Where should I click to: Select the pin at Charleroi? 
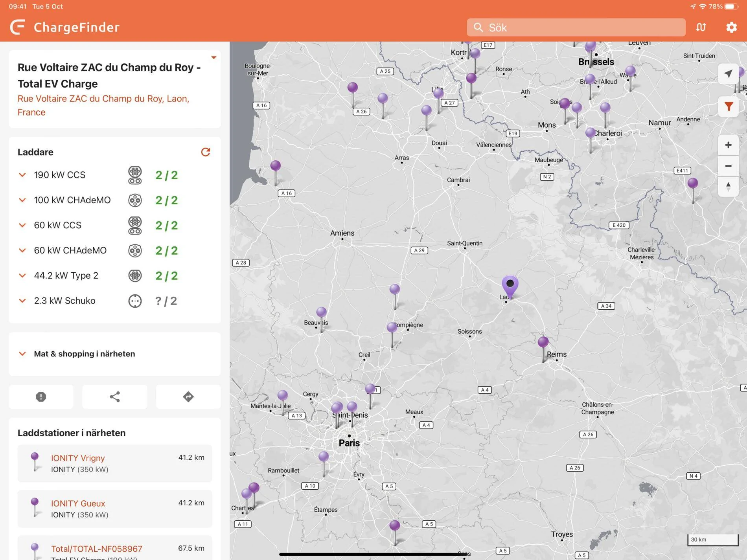click(590, 133)
